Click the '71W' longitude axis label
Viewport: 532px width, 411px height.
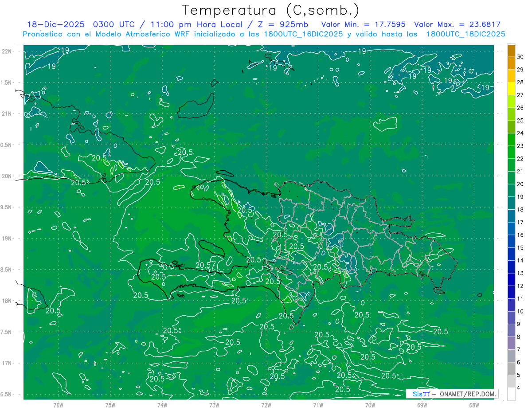pos(318,405)
